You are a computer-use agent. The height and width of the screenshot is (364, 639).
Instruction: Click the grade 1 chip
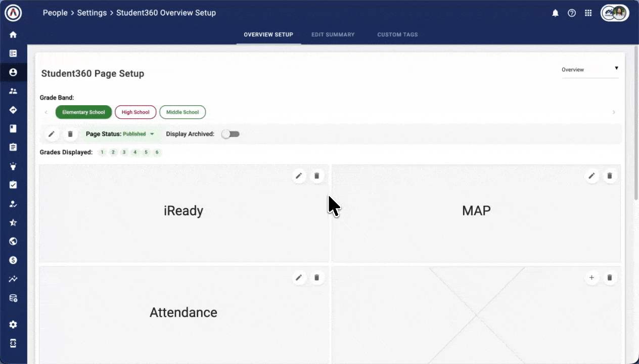[x=102, y=152]
